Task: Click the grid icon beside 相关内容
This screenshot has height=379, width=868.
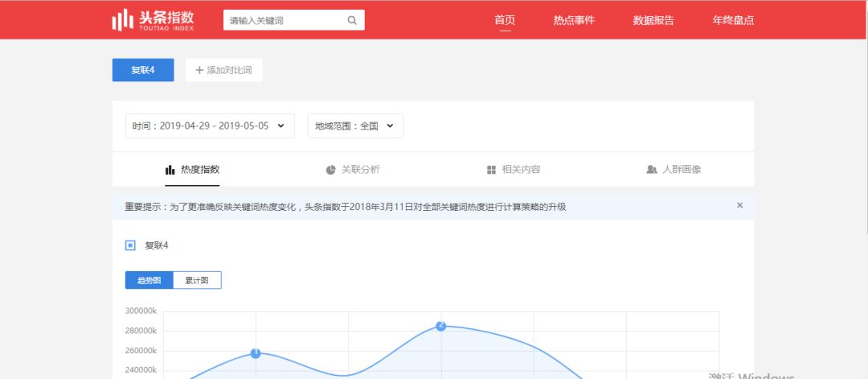Action: point(491,170)
